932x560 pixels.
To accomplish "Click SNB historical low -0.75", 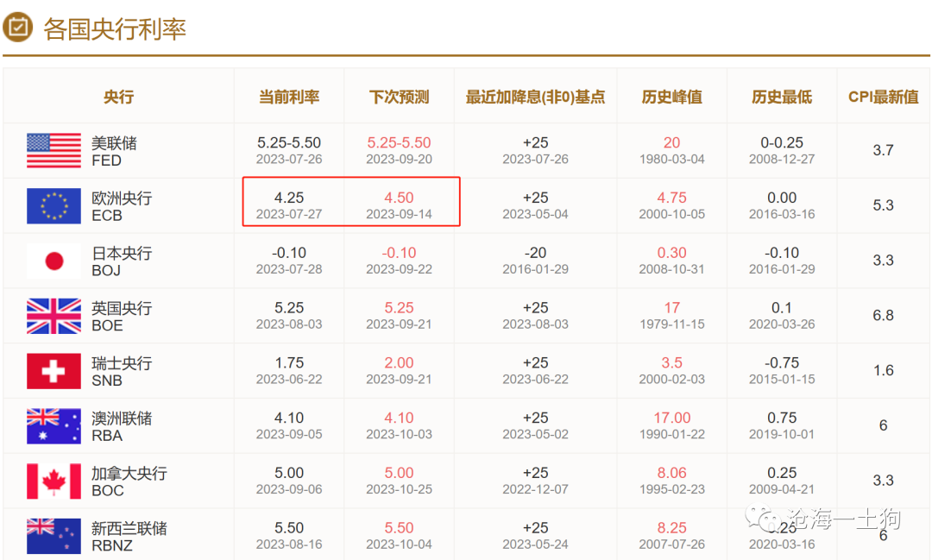I will coord(782,362).
